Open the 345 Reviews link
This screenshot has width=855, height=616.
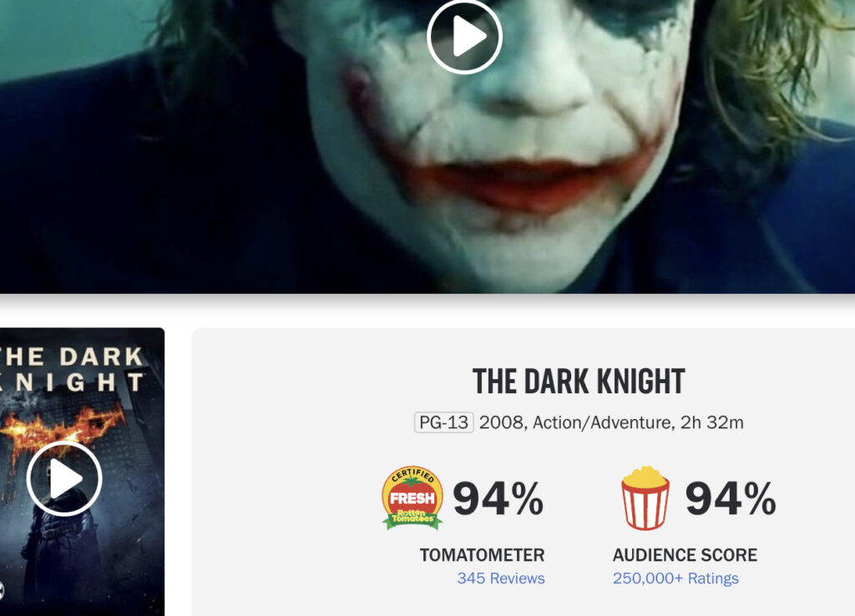coord(501,578)
